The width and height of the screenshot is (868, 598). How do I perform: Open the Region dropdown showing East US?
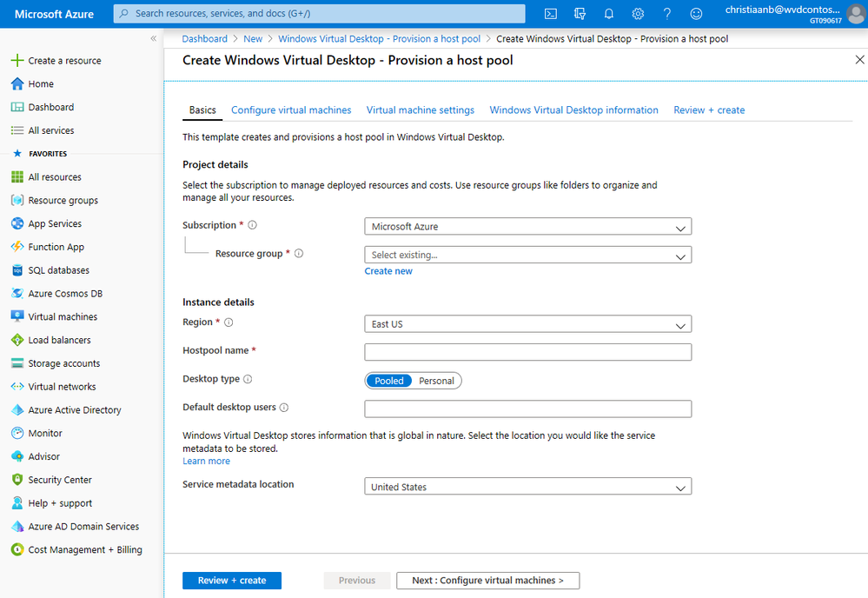527,324
